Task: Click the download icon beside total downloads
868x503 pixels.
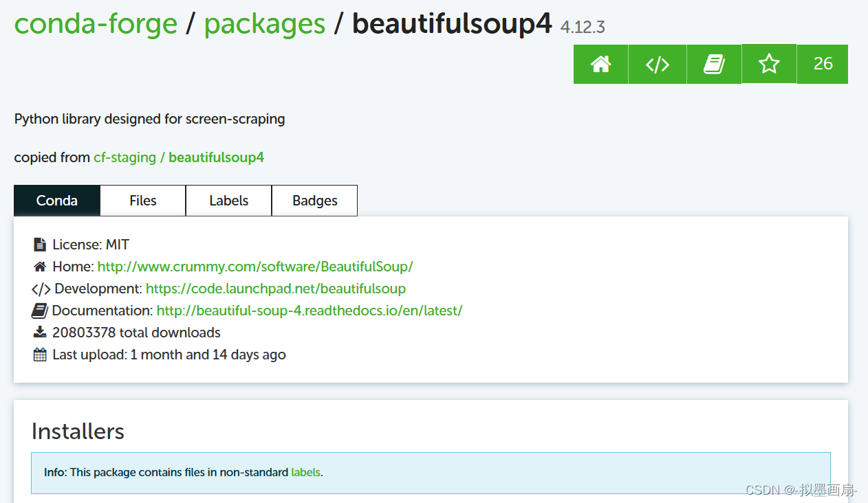Action: [39, 333]
